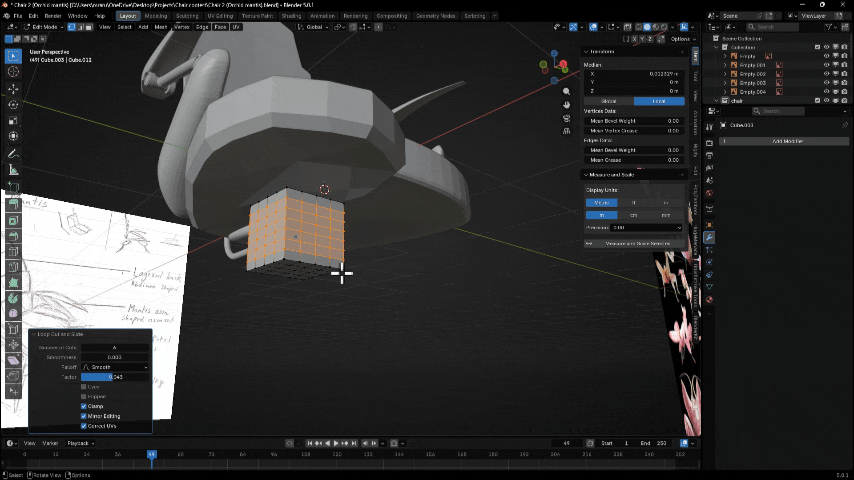Adjust the Factor slider
The width and height of the screenshot is (854, 480).
click(x=115, y=377)
